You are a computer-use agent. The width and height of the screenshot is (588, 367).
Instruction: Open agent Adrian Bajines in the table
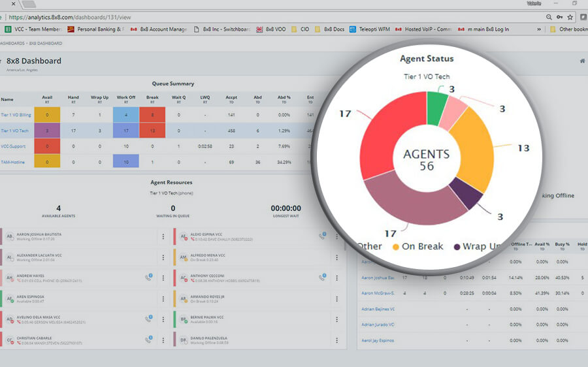tap(378, 309)
